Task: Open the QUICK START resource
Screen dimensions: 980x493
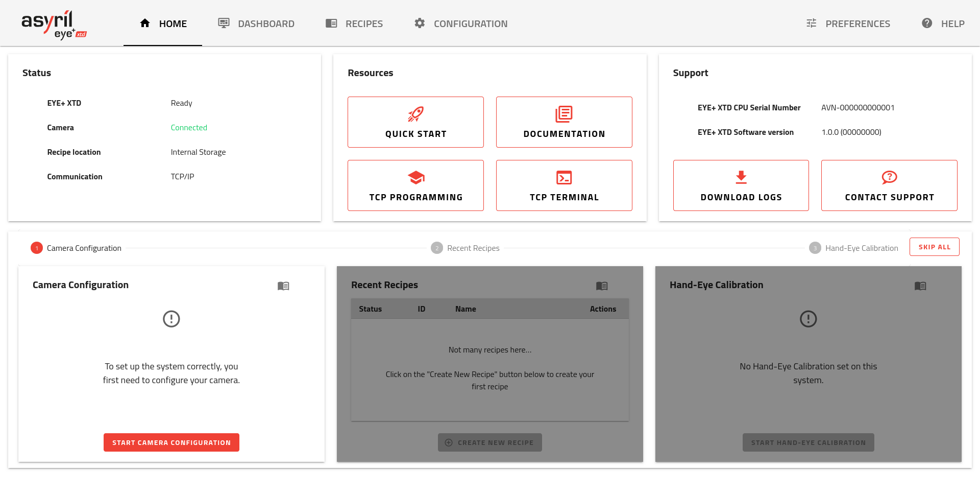Action: 415,122
